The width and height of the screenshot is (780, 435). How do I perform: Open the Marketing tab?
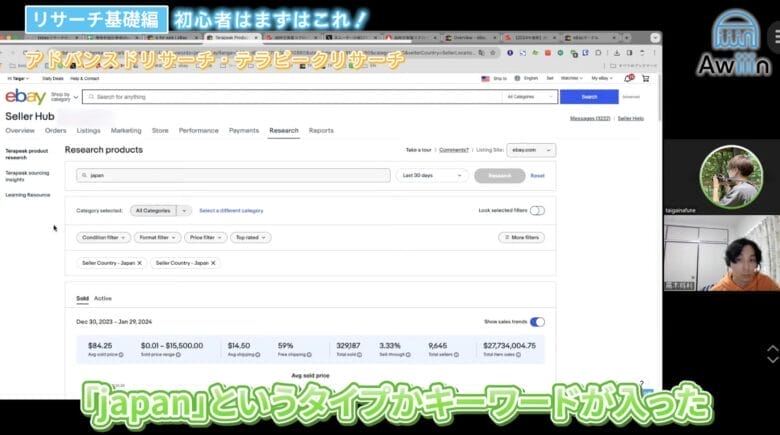tap(126, 130)
